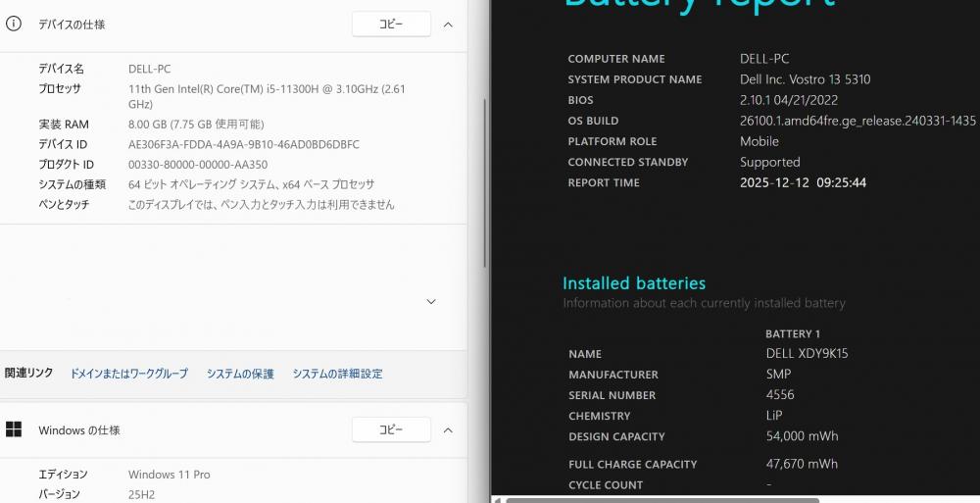Select report time 2025-12-12 09:25:44
Screen dimensions: 980x503
[x=804, y=182]
